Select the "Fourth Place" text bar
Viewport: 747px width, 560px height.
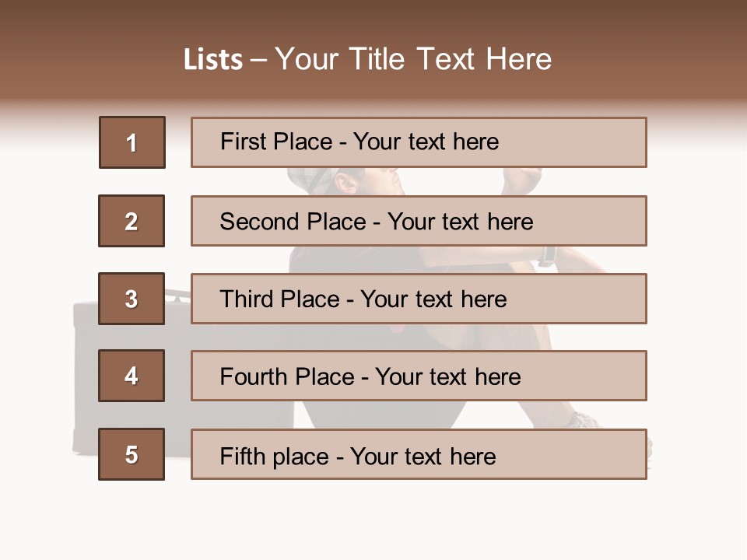[419, 376]
